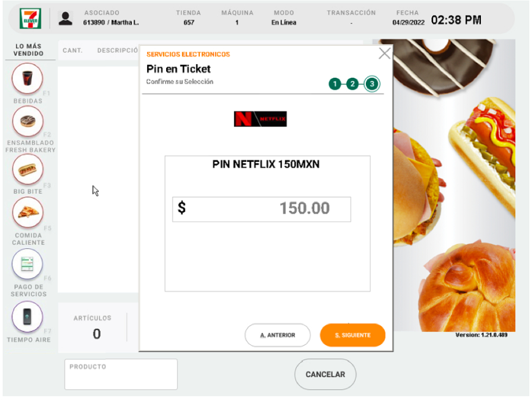Open the Comida Caliente pizza icon
The width and height of the screenshot is (532, 400).
click(28, 212)
